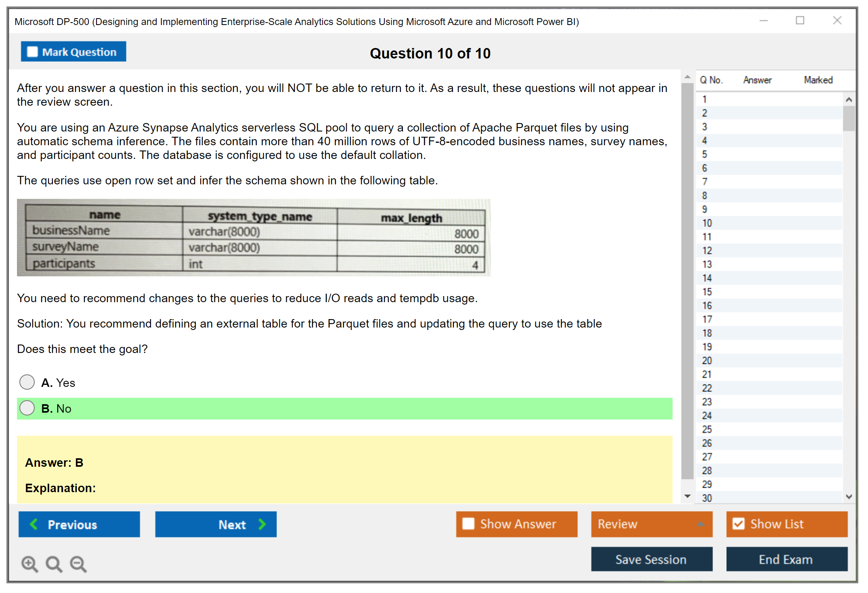Select radio button B. No
Viewport: 868px width, 593px height.
pos(27,408)
